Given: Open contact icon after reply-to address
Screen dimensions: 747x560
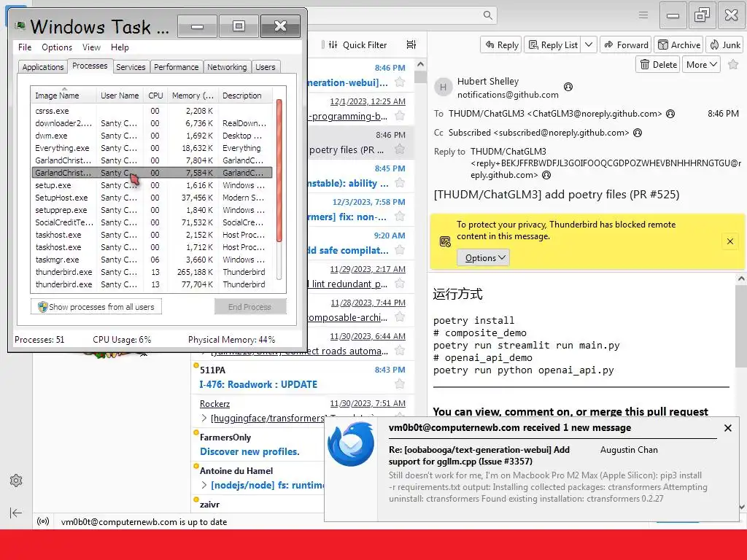Looking at the screenshot, I should pos(546,175).
